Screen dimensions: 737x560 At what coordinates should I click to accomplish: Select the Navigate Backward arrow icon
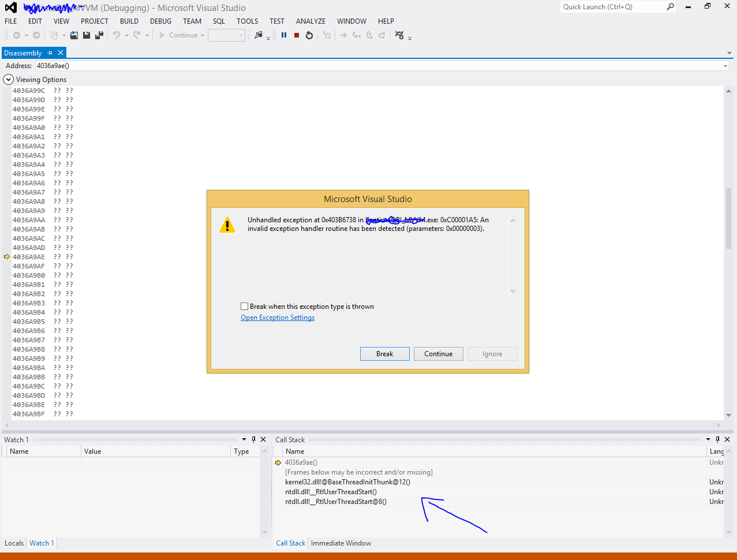[17, 35]
